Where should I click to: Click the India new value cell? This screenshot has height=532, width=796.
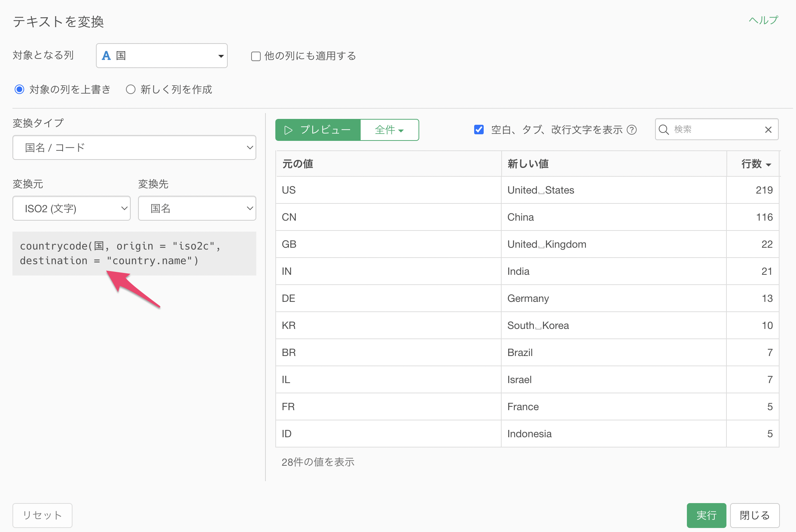[x=614, y=271]
